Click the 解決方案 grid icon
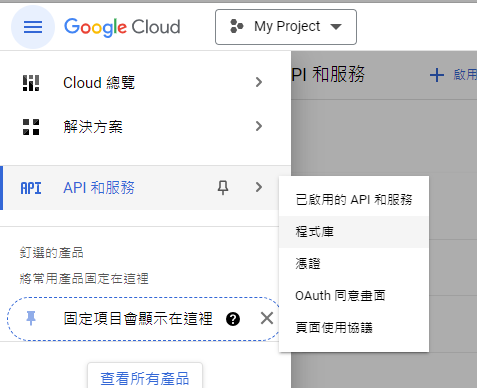The width and height of the screenshot is (477, 388). pos(31,127)
